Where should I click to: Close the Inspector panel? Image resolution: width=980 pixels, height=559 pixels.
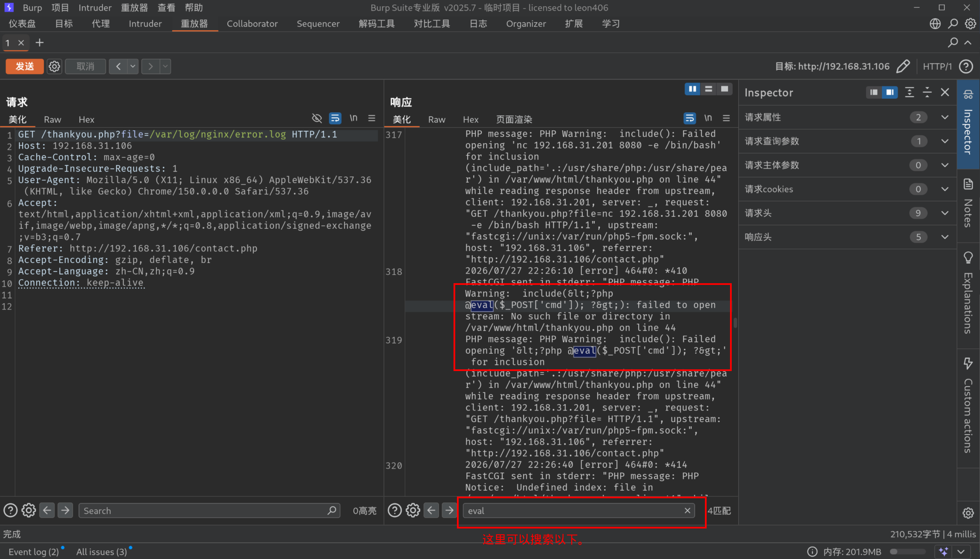[945, 92]
